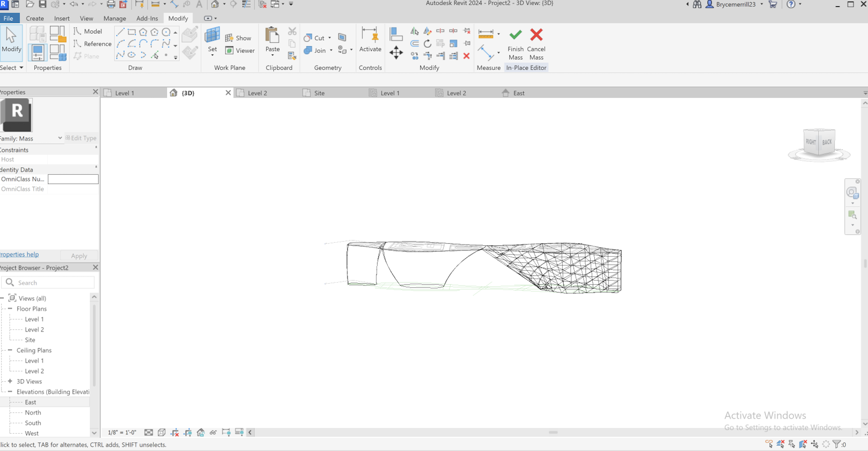Select the Offset tool
The width and height of the screenshot is (868, 451).
click(x=415, y=43)
